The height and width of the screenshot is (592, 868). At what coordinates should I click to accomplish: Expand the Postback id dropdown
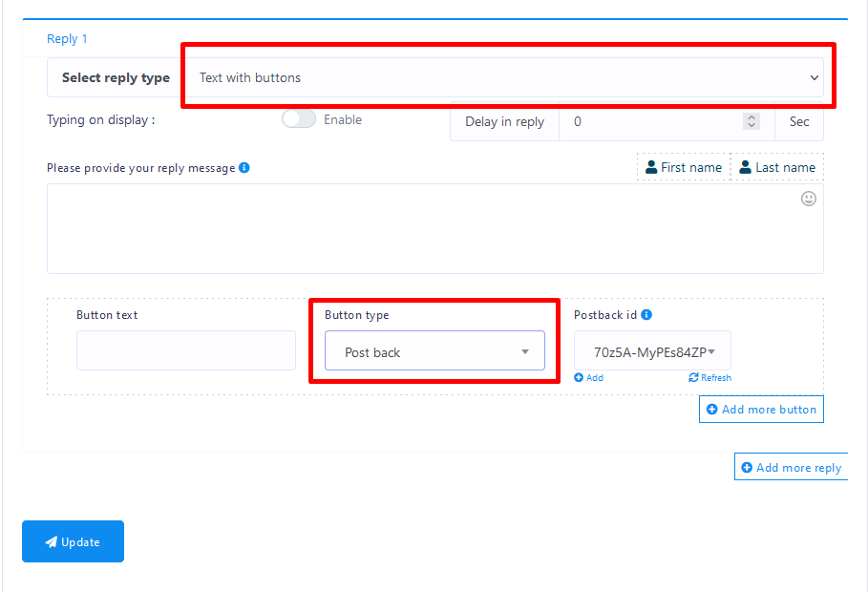point(652,352)
